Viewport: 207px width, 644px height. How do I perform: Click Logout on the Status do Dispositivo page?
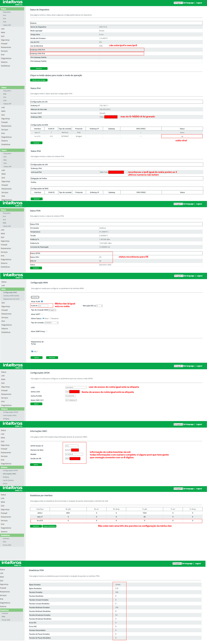tap(199, 3)
